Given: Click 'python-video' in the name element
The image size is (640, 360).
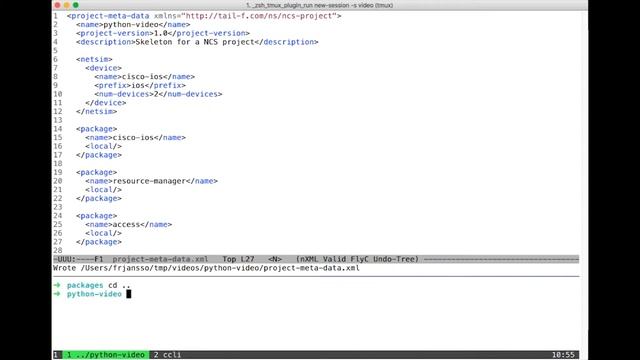Looking at the screenshot, I should pyautogui.click(x=131, y=24).
